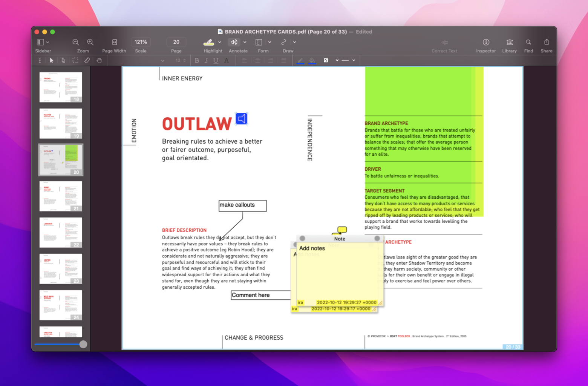This screenshot has height=386, width=588.
Task: Open the Inspector window
Action: tap(485, 42)
